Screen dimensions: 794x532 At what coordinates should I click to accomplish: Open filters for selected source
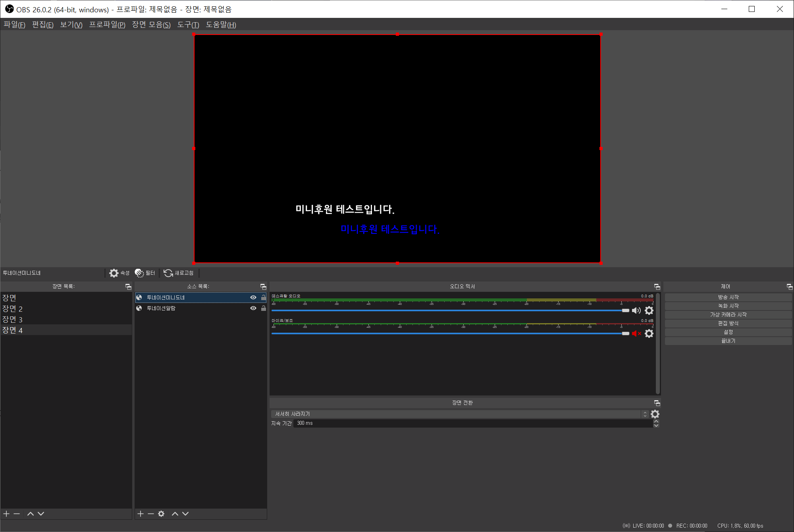point(145,273)
